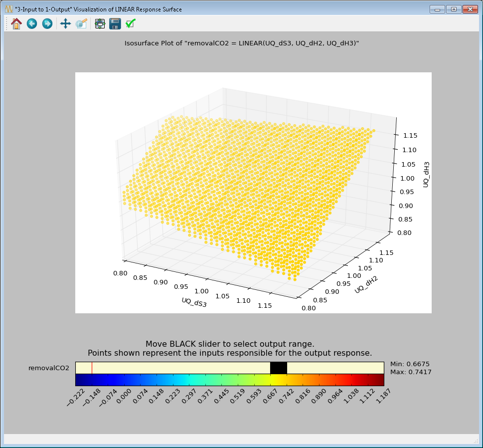This screenshot has height=448, width=483.
Task: Open the configure subplots icon
Action: tap(99, 23)
